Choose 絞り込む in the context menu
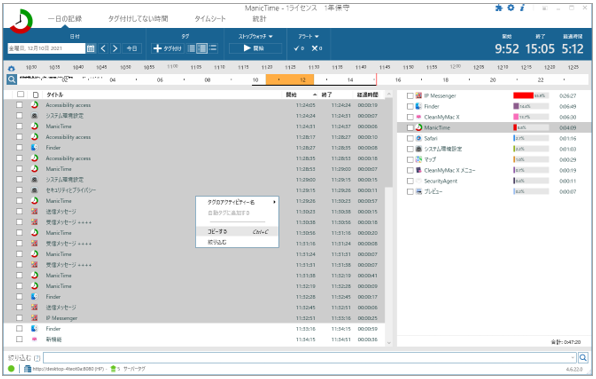This screenshot has width=596, height=379. 237,242
